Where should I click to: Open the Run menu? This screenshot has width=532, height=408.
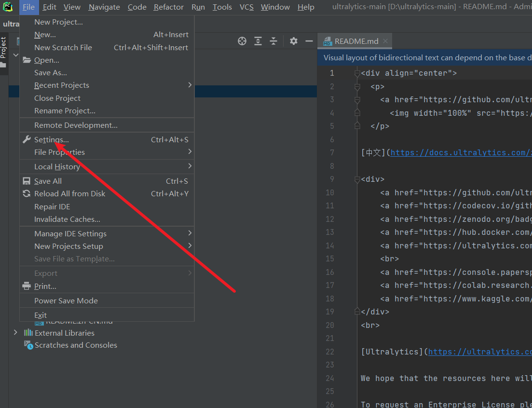coord(198,7)
